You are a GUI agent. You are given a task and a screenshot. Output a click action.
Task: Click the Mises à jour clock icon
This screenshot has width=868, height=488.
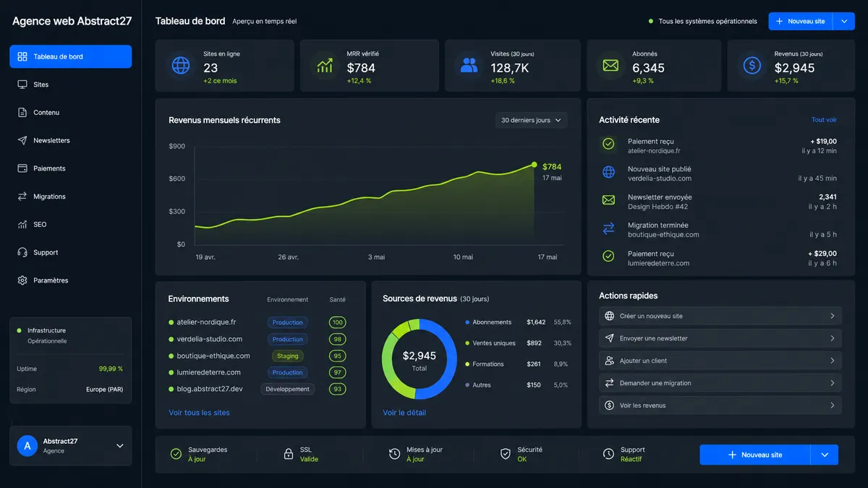394,454
